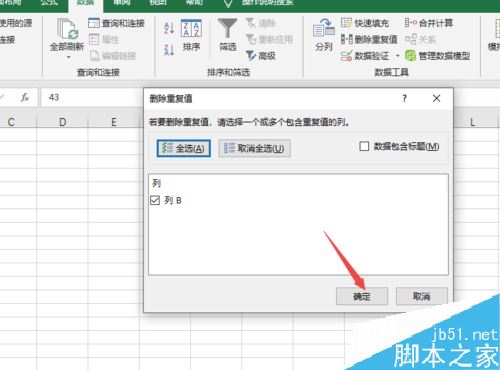Select the column E header
This screenshot has height=370, width=500.
click(114, 122)
